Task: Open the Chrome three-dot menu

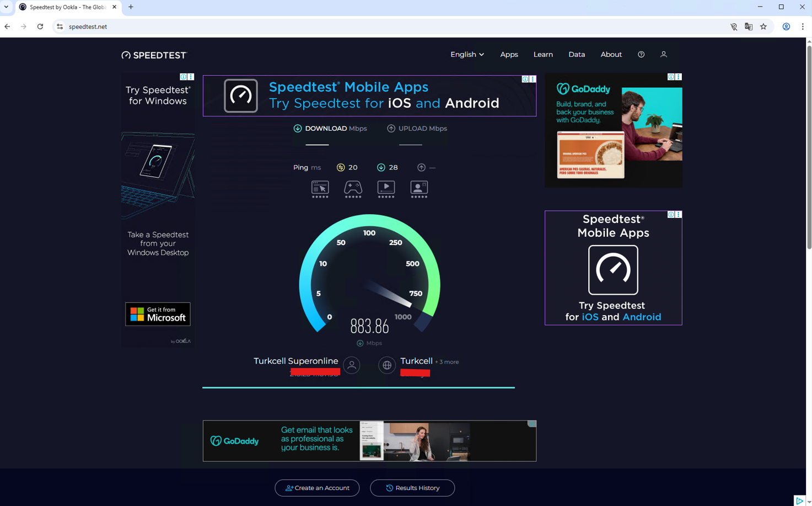Action: click(x=803, y=26)
